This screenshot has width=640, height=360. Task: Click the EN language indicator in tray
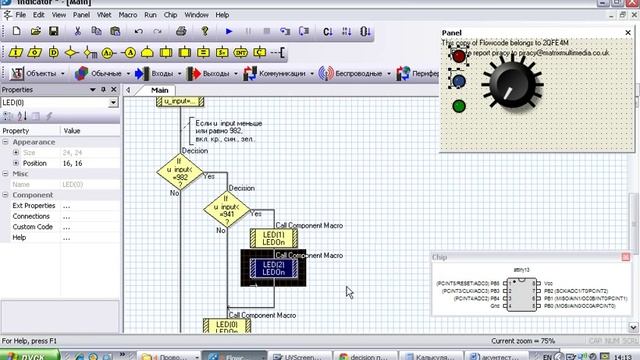[x=547, y=357]
